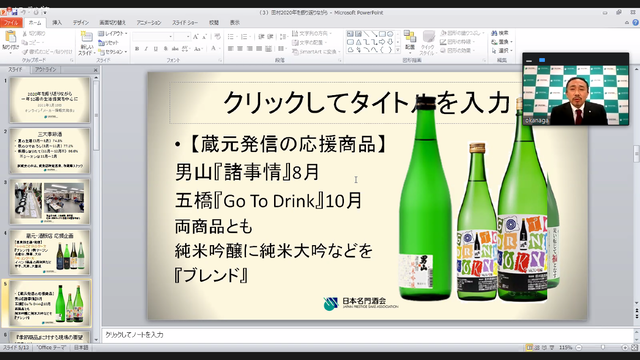Switch to Outline (アウトライン) pane tab
Image resolution: width=640 pixels, height=360 pixels.
(x=46, y=70)
